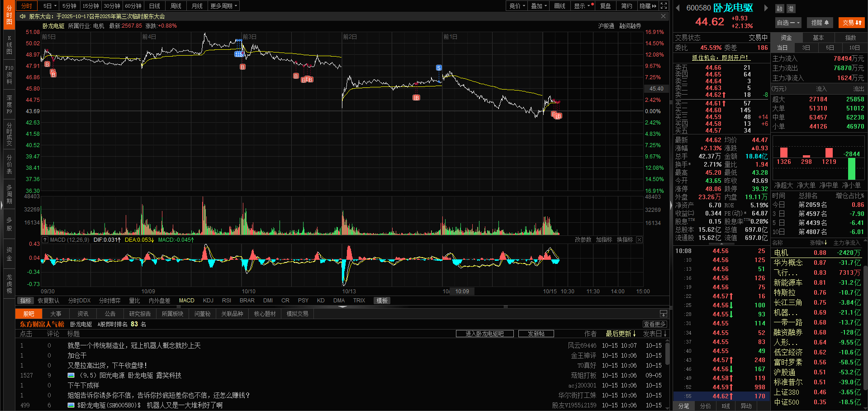Go to previous stock with left arrow
Image resolution: width=868 pixels, height=411 pixels.
point(678,8)
